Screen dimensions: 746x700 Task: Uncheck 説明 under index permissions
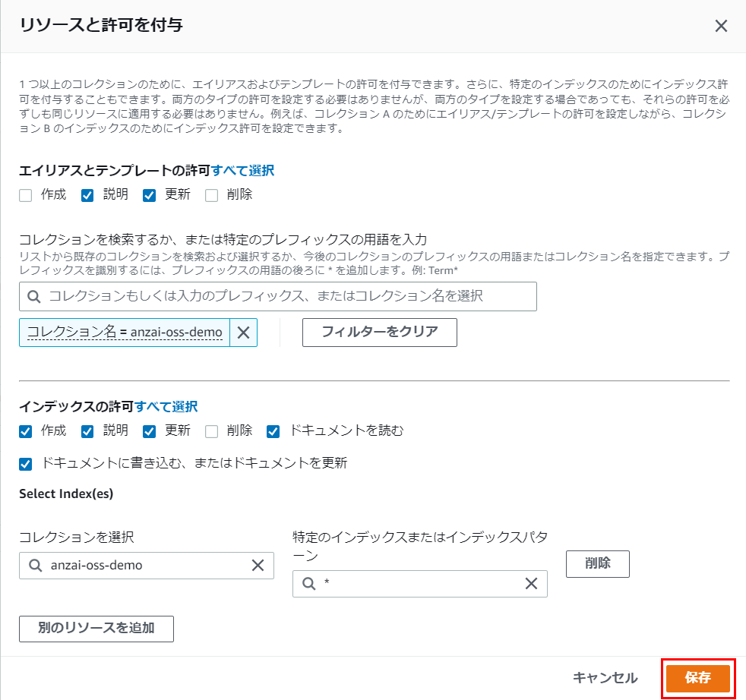point(87,431)
